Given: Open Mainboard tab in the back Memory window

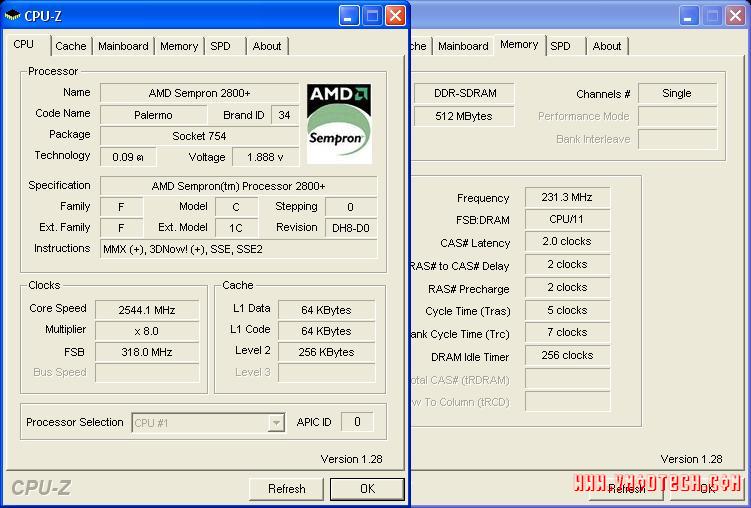Looking at the screenshot, I should [x=463, y=46].
